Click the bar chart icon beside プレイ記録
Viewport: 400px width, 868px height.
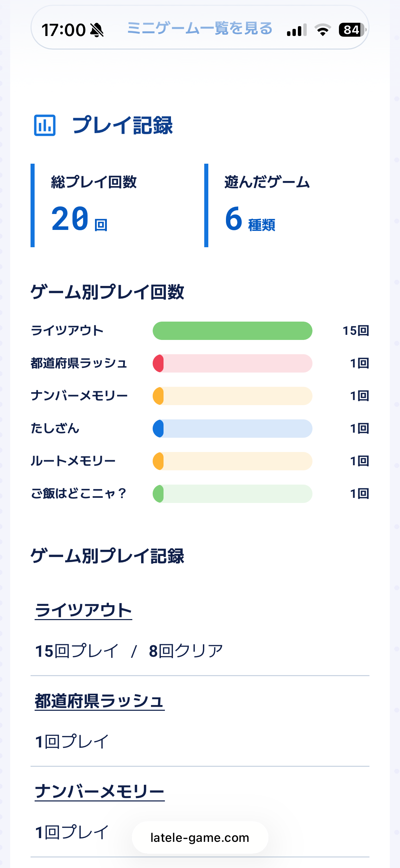coord(45,125)
